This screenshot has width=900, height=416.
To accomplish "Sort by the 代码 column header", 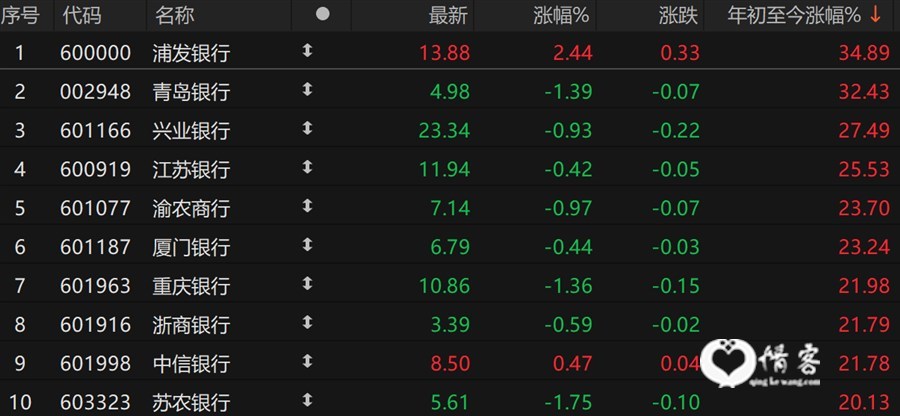I will point(82,15).
